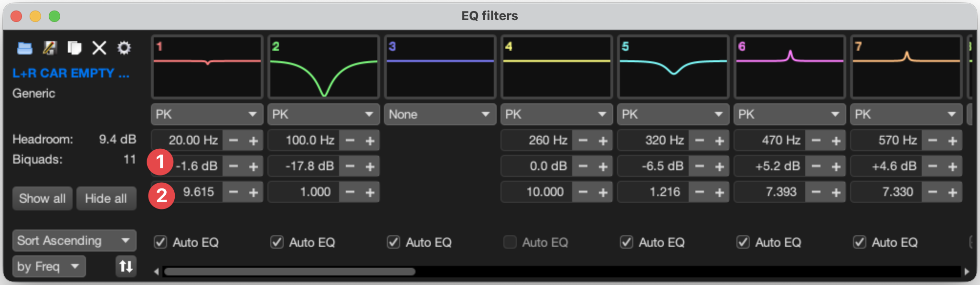
Task: Increase filter 1 frequency 20.00 Hz with plus
Action: (254, 141)
